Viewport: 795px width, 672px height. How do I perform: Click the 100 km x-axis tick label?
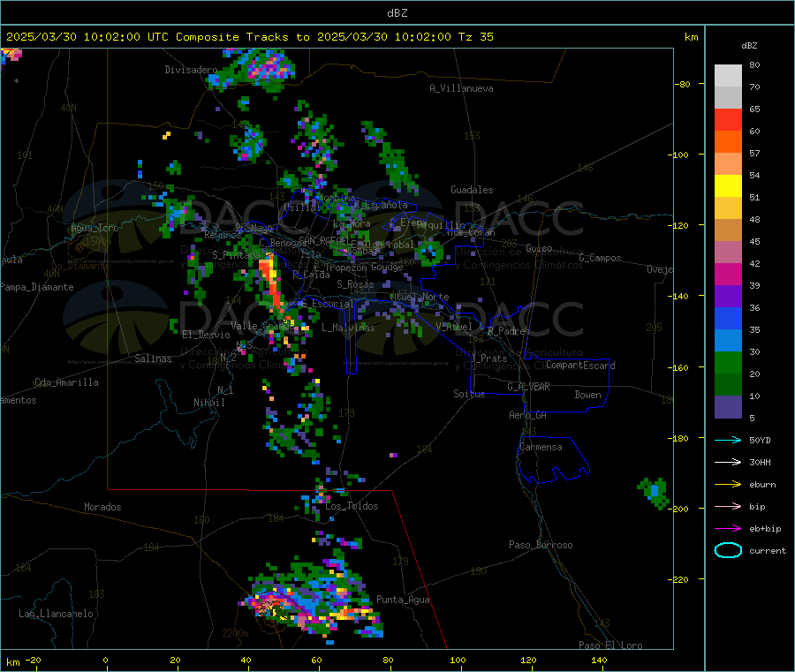coord(458,660)
